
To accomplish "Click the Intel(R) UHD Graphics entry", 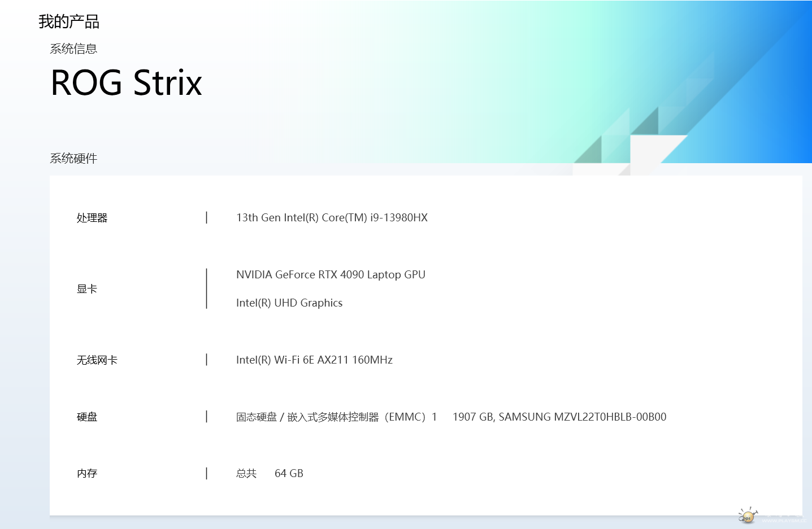I will point(289,303).
